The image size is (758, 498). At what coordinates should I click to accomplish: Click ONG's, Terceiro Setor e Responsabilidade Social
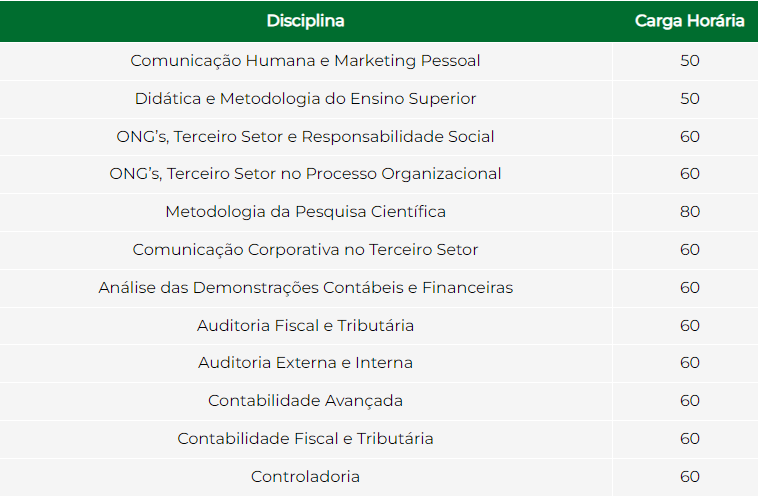click(x=306, y=136)
